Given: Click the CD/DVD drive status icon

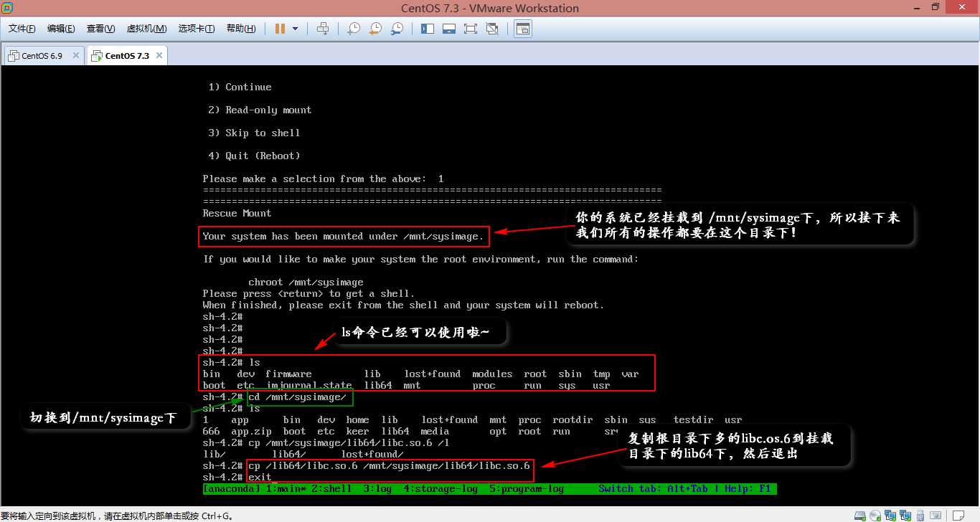Looking at the screenshot, I should (x=875, y=516).
